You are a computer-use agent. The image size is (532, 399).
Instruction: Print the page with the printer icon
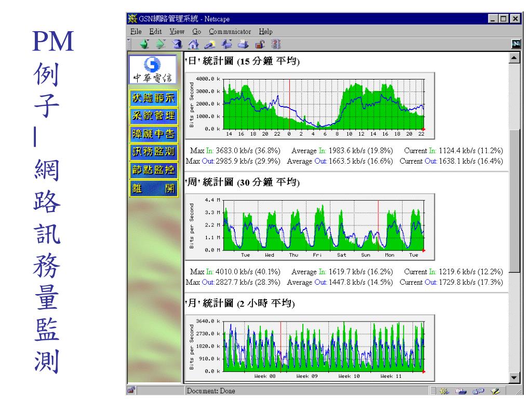pyautogui.click(x=243, y=44)
